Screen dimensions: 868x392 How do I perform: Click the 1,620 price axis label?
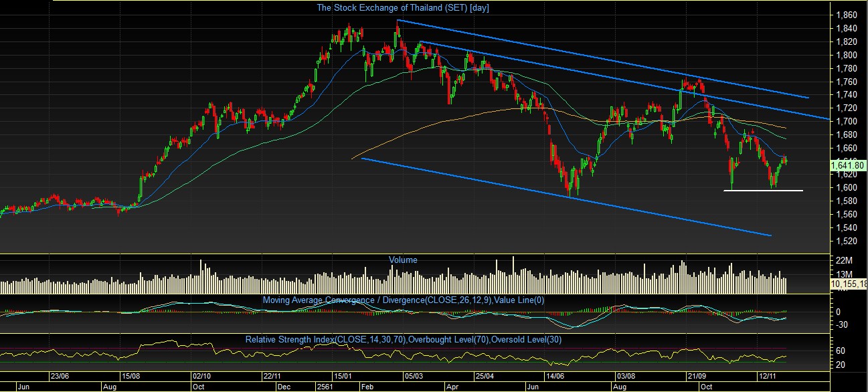(x=846, y=175)
